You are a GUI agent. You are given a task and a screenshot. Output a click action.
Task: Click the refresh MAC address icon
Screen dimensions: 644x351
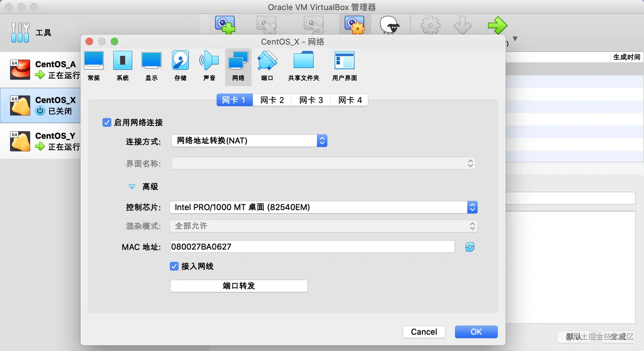click(x=470, y=247)
